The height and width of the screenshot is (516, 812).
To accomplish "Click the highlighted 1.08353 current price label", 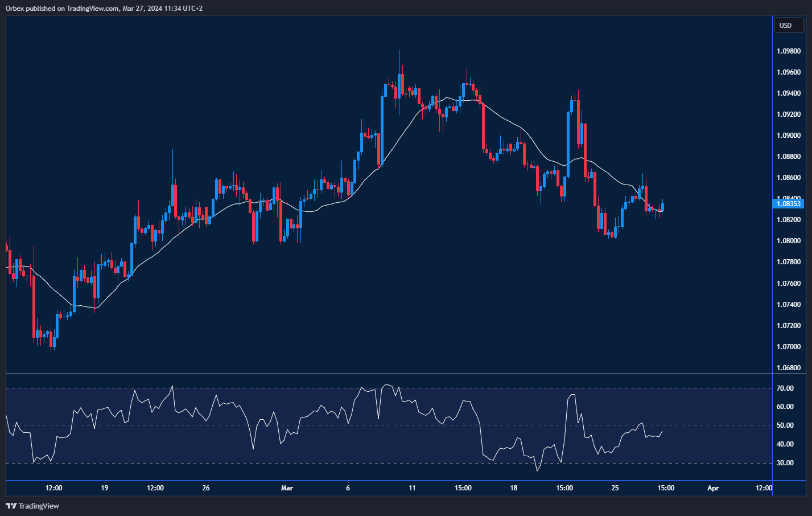I will 788,204.
